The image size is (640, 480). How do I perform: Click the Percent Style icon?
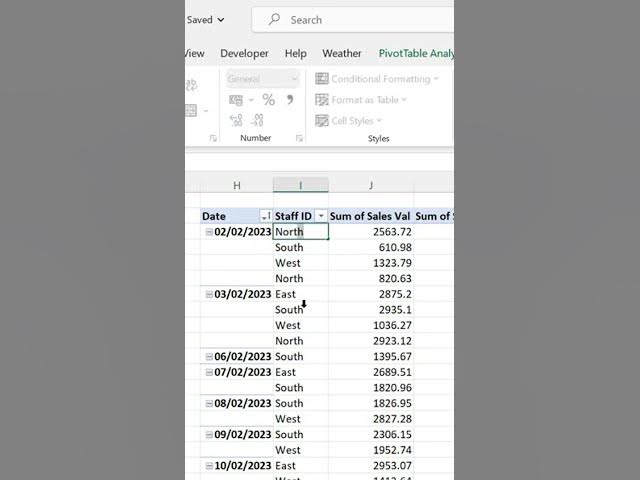[x=268, y=100]
